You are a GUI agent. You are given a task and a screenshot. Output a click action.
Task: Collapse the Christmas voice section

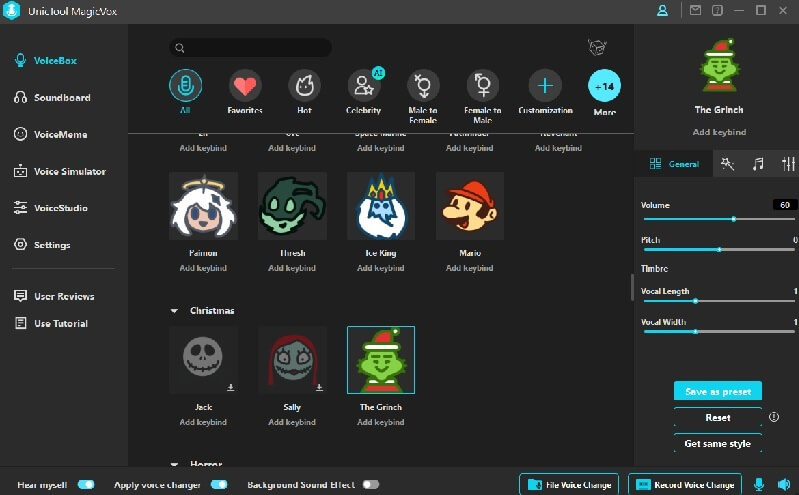tap(175, 311)
